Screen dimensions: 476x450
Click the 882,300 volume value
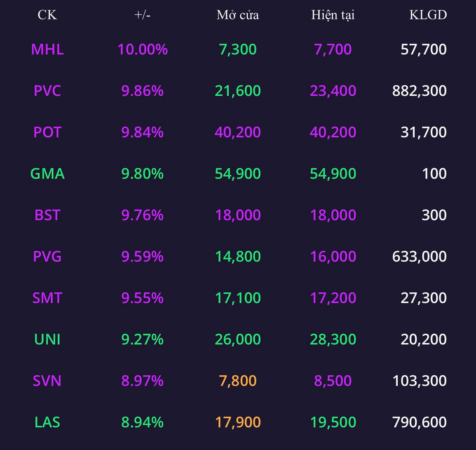(419, 91)
